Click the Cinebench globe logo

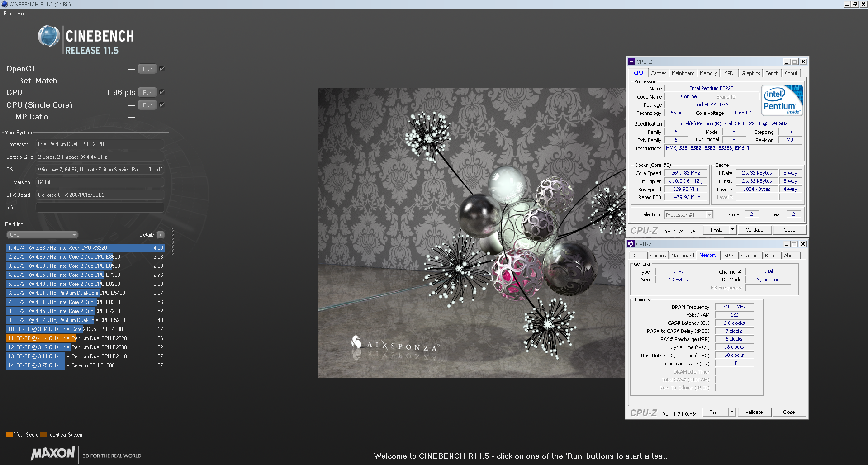(x=49, y=37)
